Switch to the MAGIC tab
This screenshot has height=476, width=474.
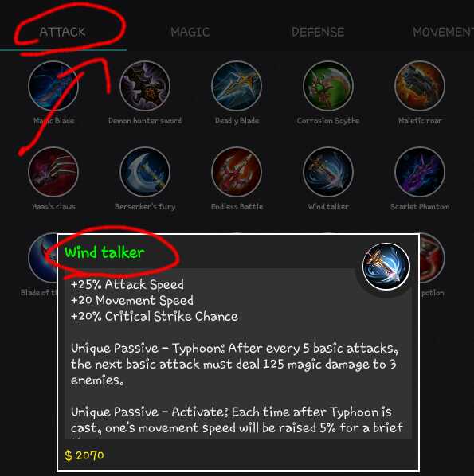190,32
